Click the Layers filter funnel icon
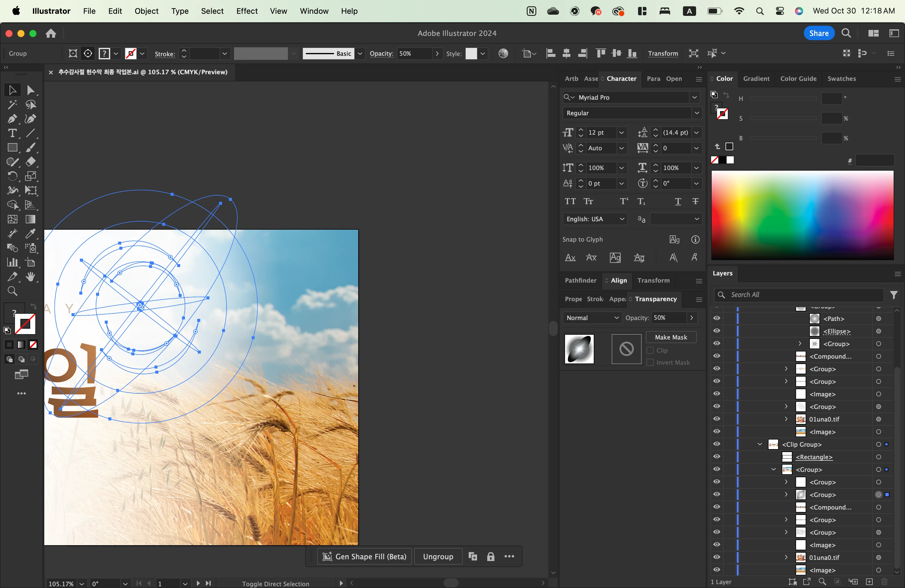 point(894,295)
